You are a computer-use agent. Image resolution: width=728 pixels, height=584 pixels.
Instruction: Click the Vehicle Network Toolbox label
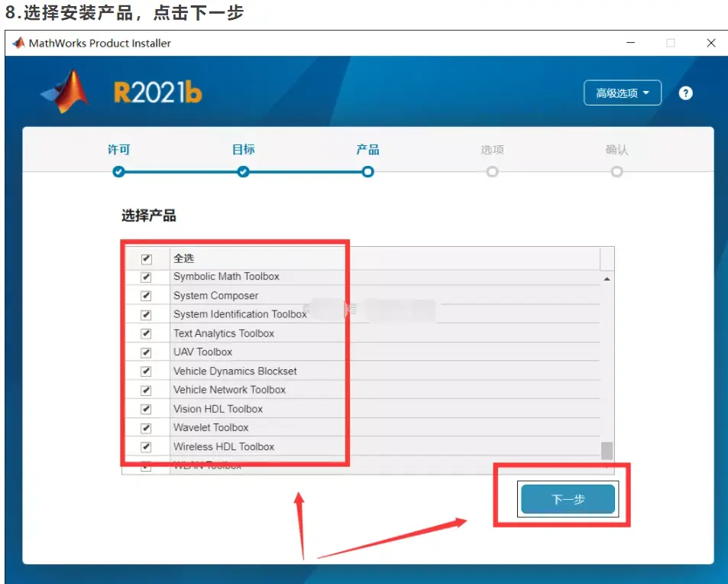point(229,390)
